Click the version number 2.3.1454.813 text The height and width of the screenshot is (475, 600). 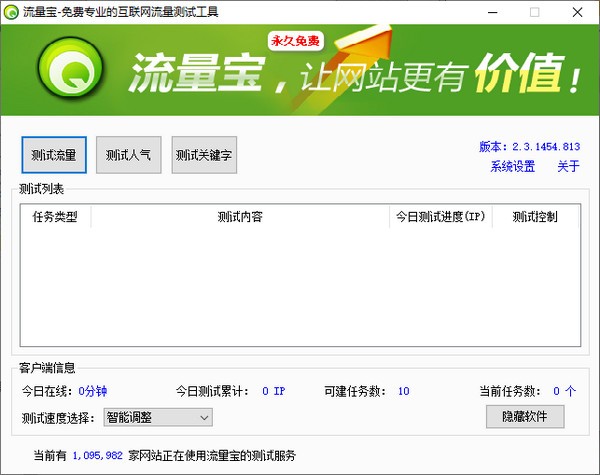[546, 146]
